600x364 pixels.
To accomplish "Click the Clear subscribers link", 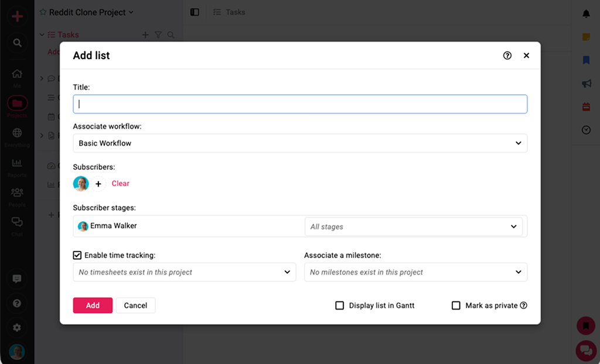I will click(121, 184).
